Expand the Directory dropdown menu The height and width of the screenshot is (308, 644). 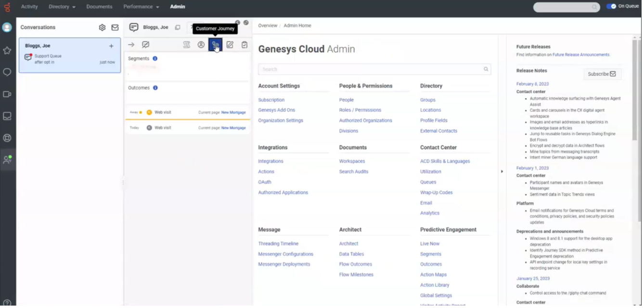click(x=62, y=7)
